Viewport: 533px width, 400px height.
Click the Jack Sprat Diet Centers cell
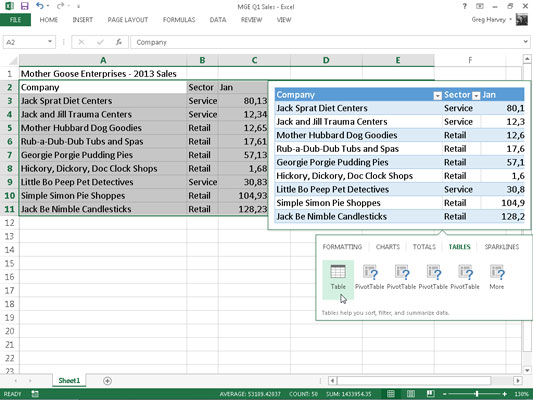[103, 101]
